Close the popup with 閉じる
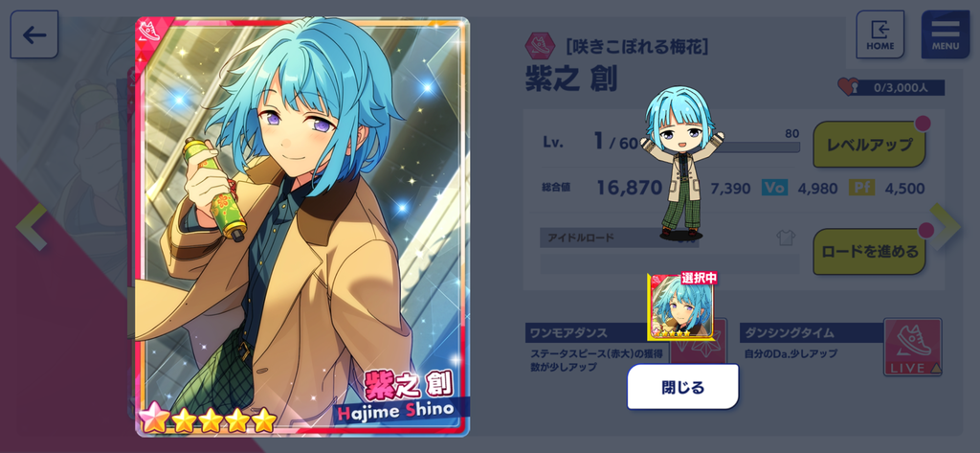This screenshot has height=453, width=980. [x=682, y=387]
